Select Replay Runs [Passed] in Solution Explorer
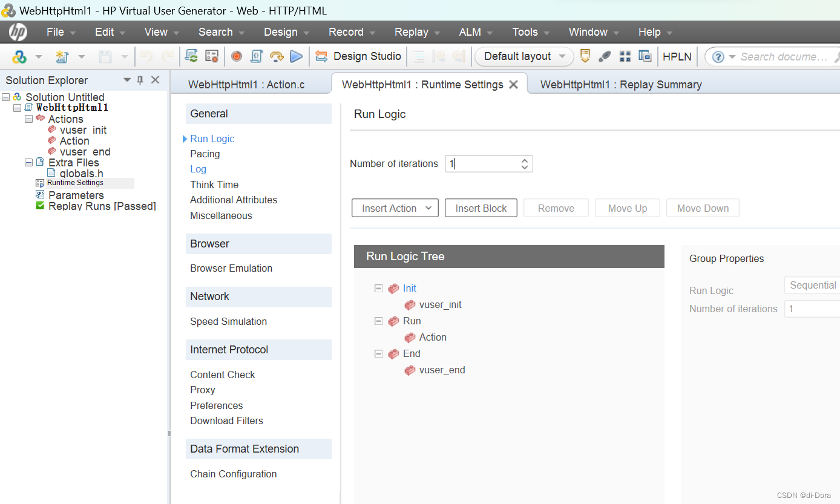This screenshot has width=840, height=504. click(102, 206)
